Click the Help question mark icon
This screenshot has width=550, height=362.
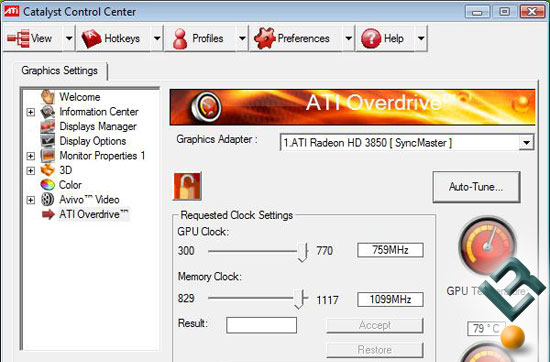(371, 38)
